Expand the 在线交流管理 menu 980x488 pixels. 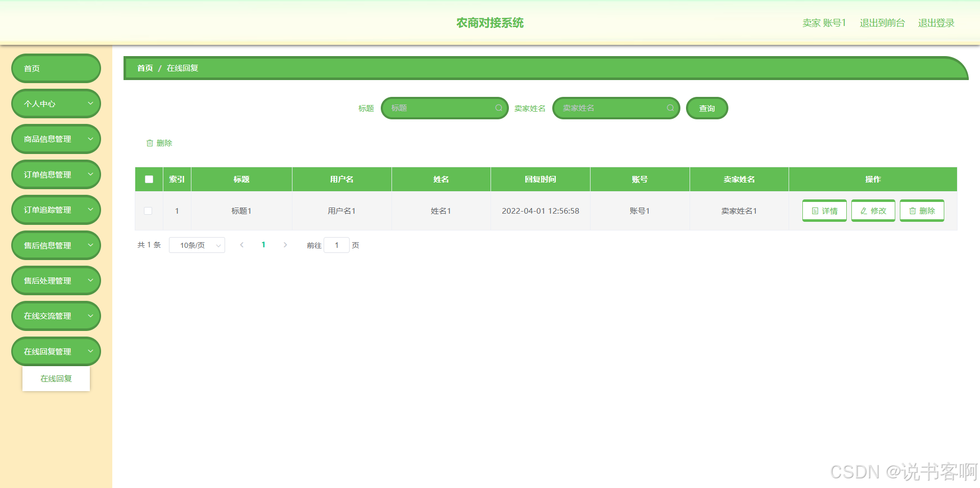[56, 316]
